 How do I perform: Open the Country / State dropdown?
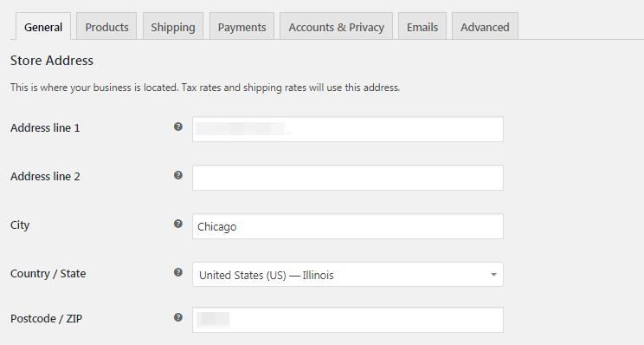point(348,275)
